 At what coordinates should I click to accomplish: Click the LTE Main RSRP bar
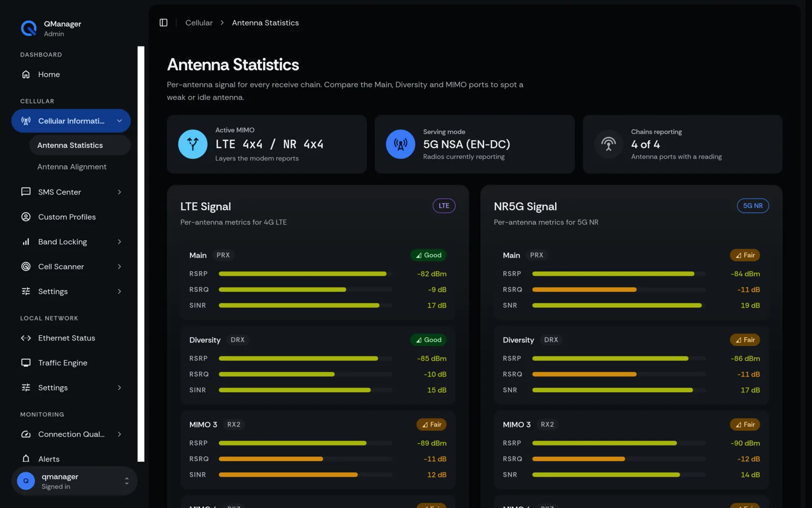[x=305, y=274]
